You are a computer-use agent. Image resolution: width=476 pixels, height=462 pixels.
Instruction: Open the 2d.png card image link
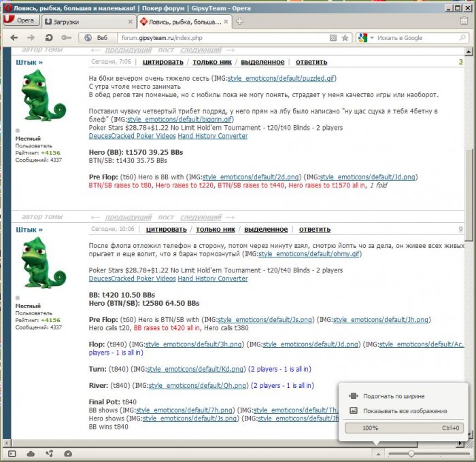pos(250,177)
